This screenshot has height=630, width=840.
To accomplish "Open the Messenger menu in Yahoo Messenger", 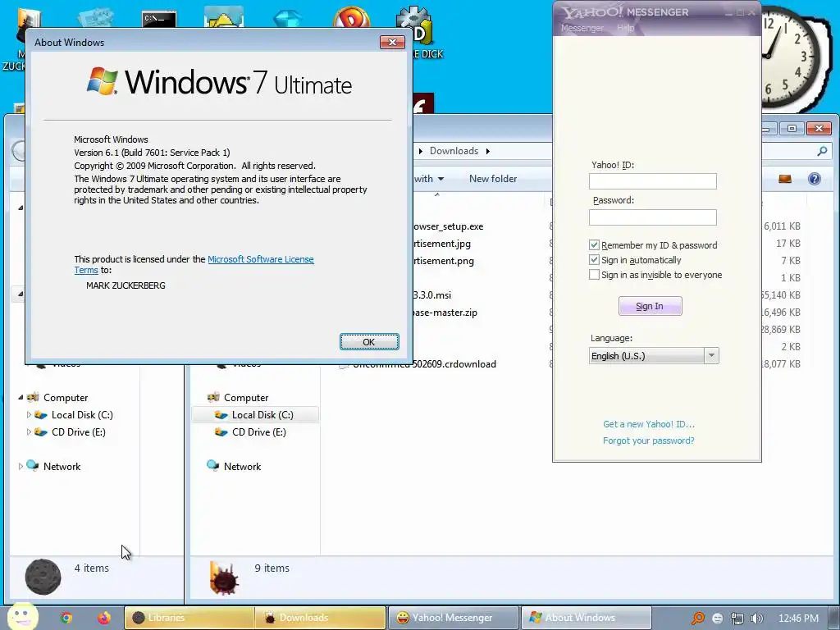I will 582,28.
